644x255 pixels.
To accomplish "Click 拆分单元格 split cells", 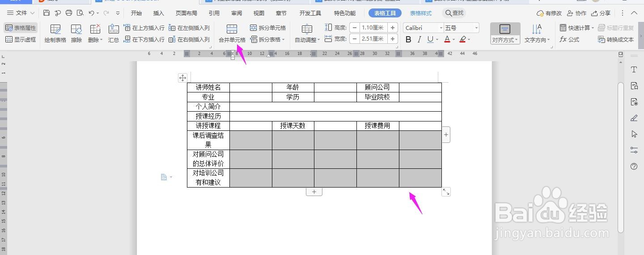I will (x=268, y=28).
